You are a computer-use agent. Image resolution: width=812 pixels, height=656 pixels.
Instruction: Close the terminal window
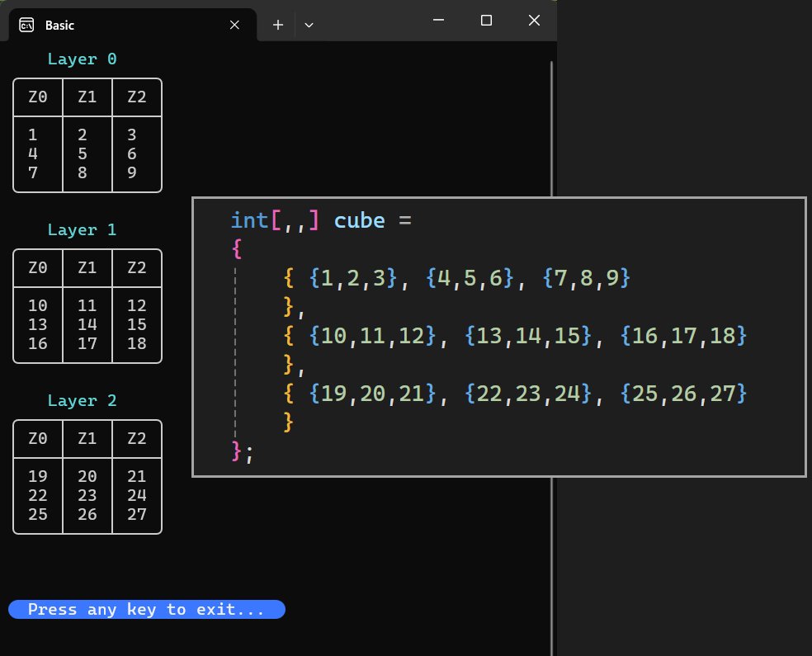[x=534, y=20]
